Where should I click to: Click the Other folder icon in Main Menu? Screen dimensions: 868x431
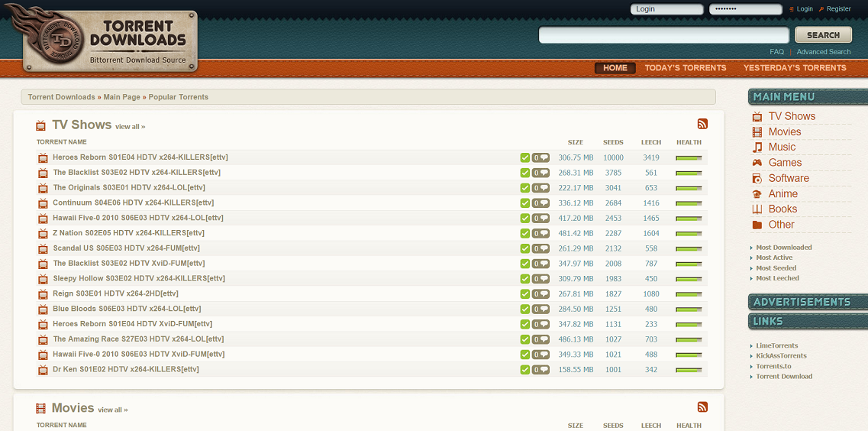pyautogui.click(x=757, y=225)
